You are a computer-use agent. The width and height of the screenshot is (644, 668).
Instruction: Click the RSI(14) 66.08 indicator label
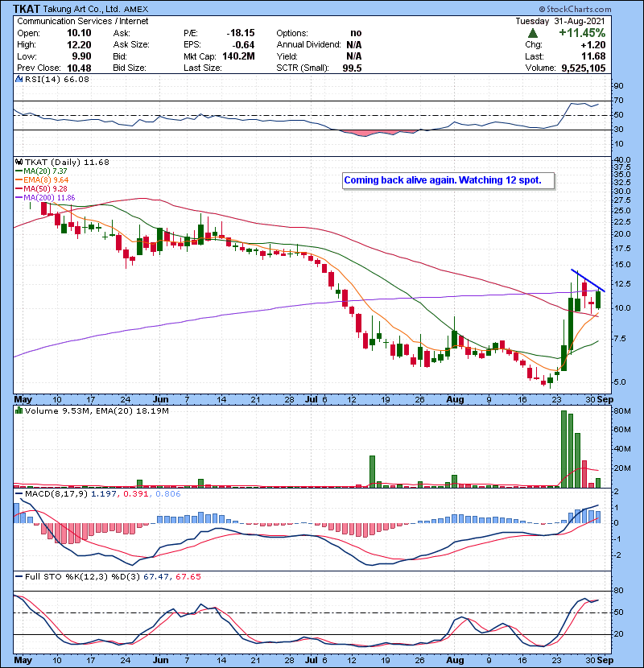point(57,79)
